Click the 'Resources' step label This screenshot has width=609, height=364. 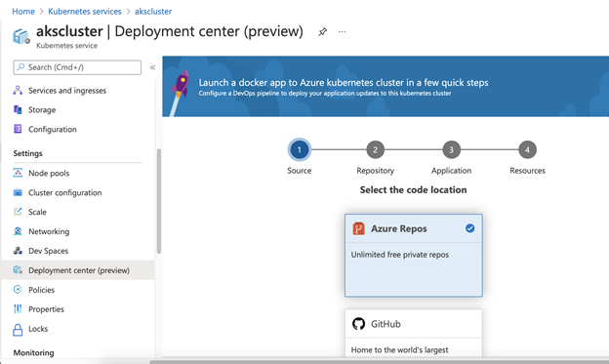click(x=527, y=171)
